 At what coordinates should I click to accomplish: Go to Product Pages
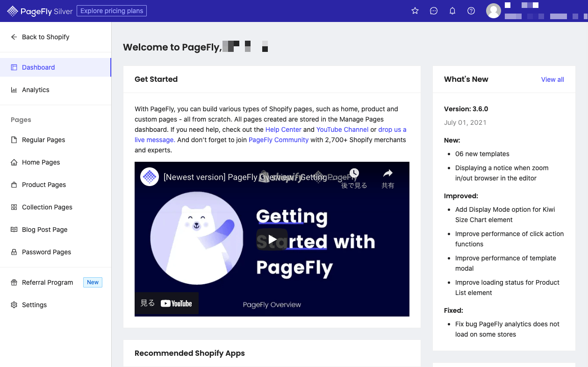pyautogui.click(x=56, y=185)
